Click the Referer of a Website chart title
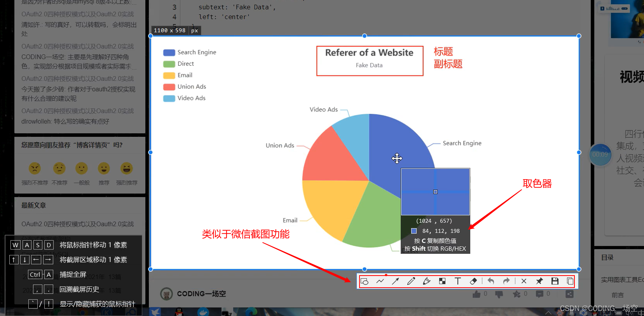Viewport: 644px width, 316px height. 369,52
